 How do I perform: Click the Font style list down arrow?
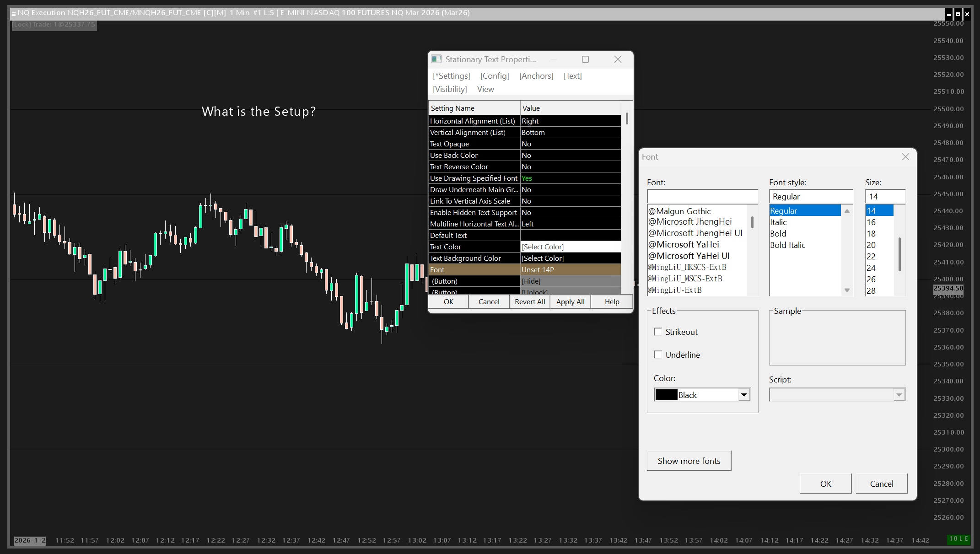click(x=847, y=290)
